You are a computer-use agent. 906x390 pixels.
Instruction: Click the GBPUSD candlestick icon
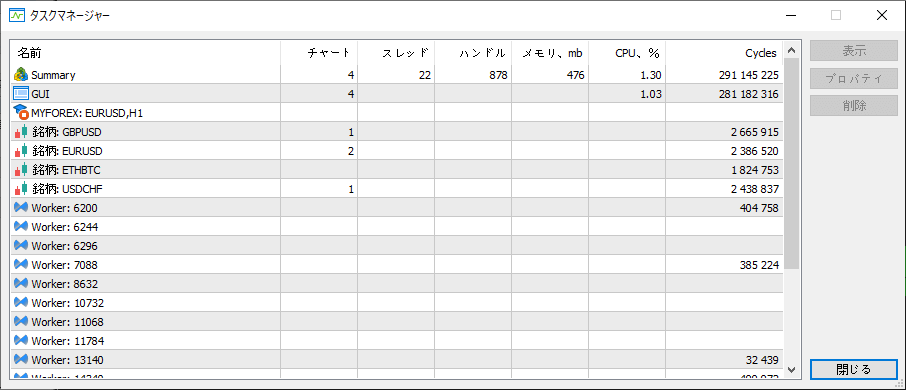click(21, 132)
